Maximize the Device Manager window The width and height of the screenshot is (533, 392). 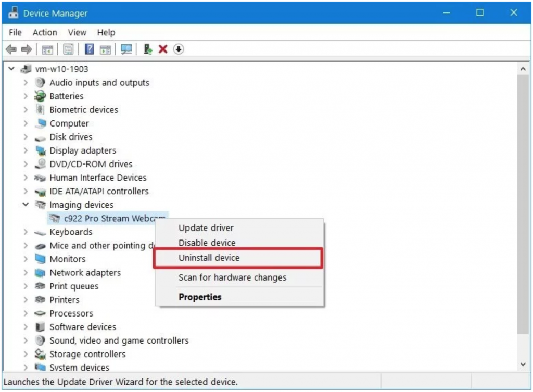click(x=479, y=12)
